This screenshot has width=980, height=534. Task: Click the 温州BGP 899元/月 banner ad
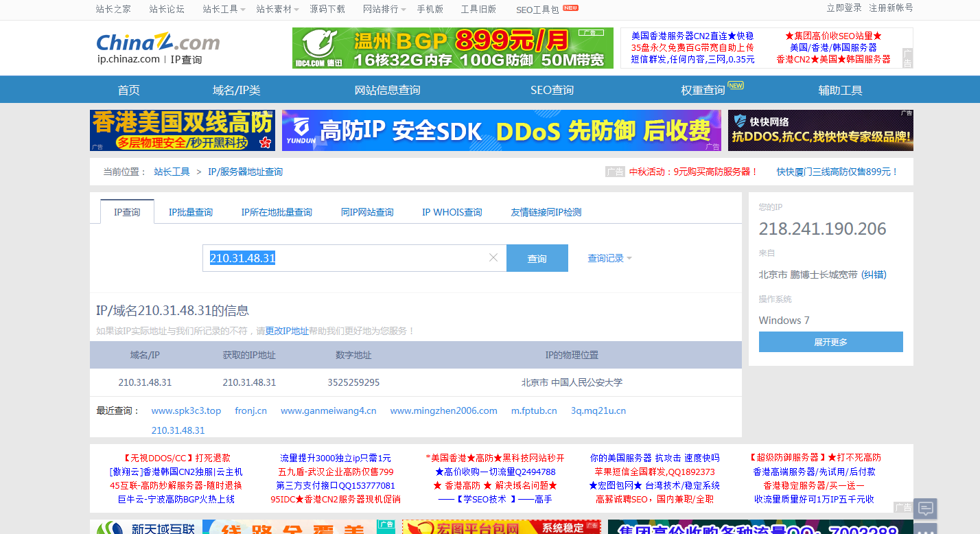[453, 48]
